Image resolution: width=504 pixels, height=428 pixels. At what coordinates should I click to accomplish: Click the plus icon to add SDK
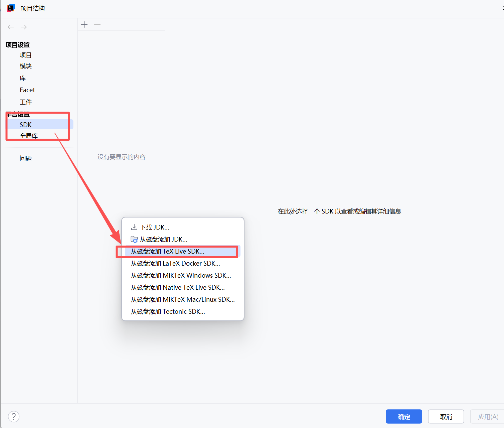(85, 25)
